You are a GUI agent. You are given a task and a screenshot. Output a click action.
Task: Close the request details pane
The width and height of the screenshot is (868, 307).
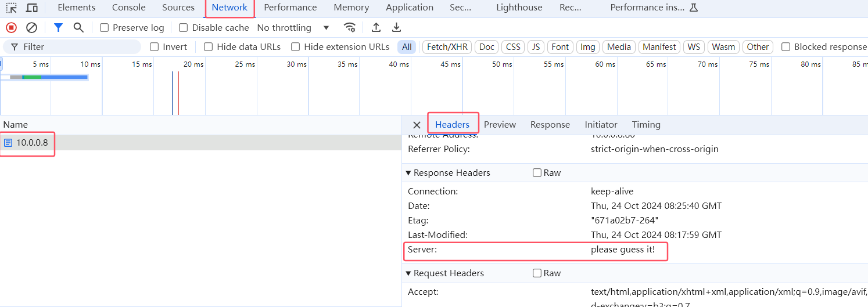tap(416, 125)
